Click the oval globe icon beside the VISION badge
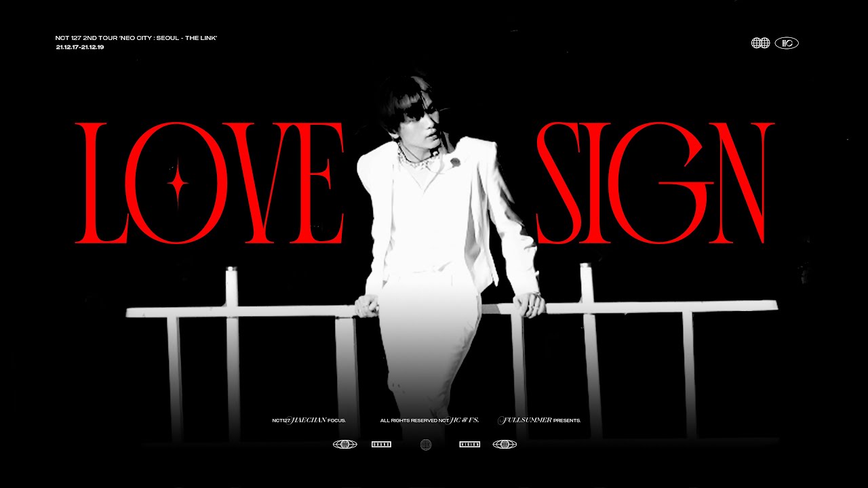 click(505, 445)
